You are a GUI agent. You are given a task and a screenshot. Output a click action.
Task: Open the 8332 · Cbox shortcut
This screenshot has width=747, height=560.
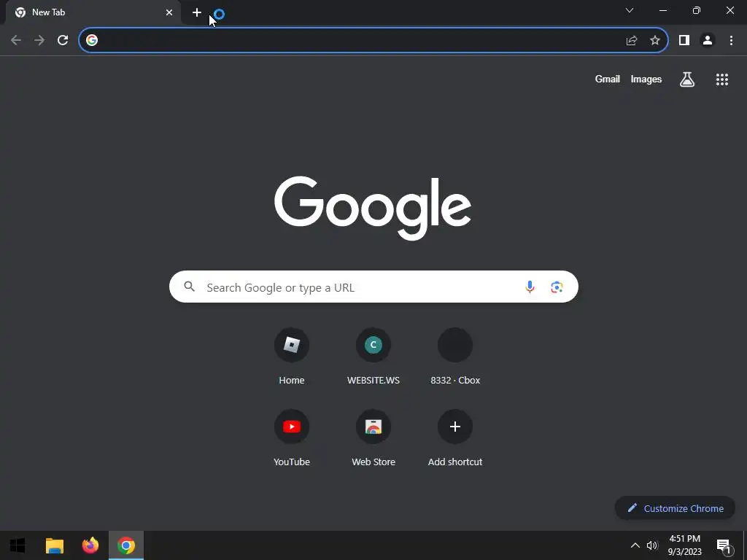click(455, 356)
